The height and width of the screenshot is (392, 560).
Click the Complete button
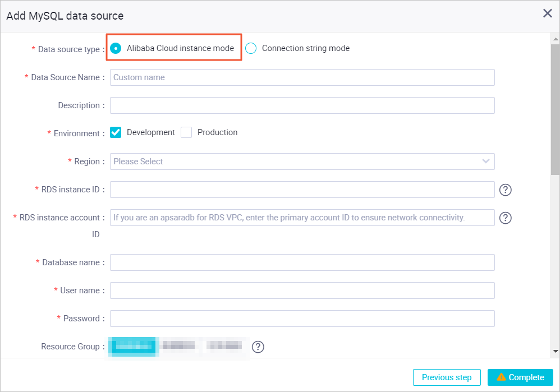[x=520, y=377]
